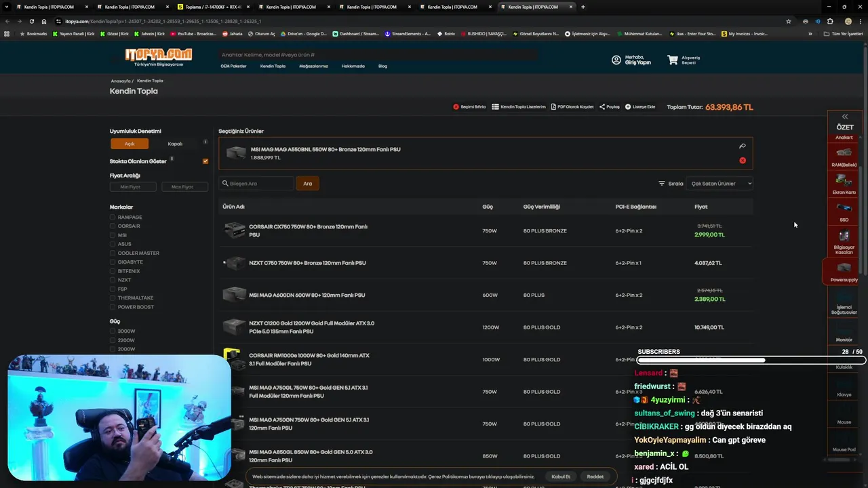Select Ekran Kartı in the ÖZET sidebar

point(844,184)
